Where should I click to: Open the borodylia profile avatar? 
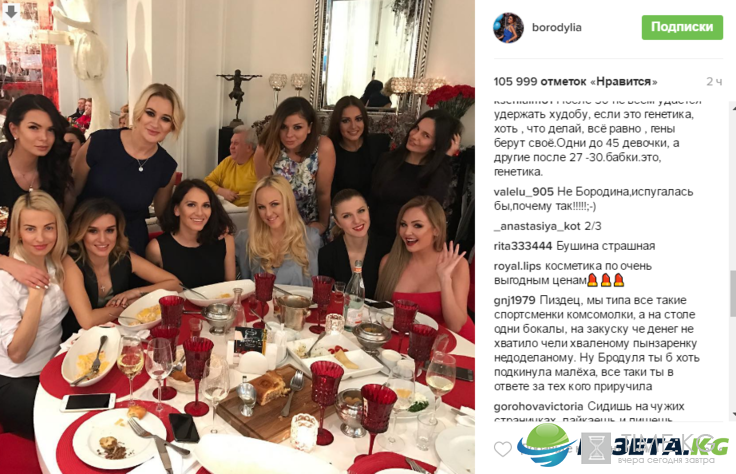click(508, 28)
